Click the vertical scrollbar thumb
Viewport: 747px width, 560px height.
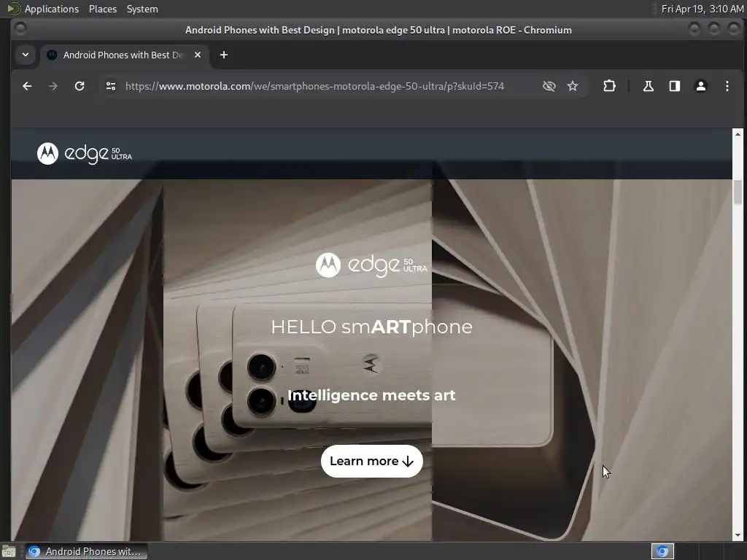[x=738, y=192]
